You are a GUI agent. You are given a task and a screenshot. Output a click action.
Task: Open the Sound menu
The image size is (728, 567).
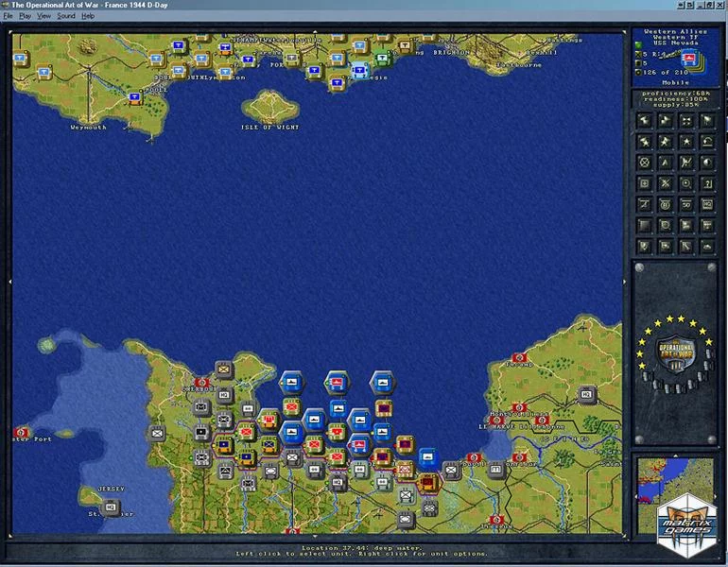pyautogui.click(x=66, y=16)
